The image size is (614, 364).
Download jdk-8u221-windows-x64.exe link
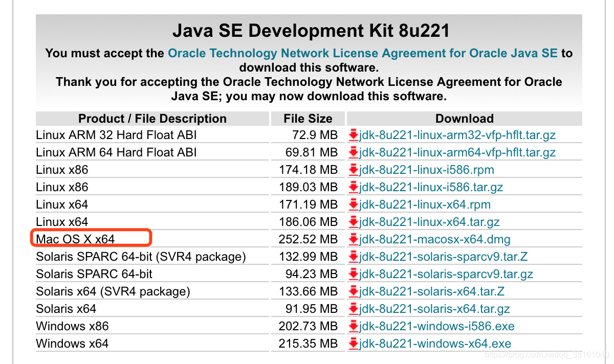pyautogui.click(x=435, y=344)
